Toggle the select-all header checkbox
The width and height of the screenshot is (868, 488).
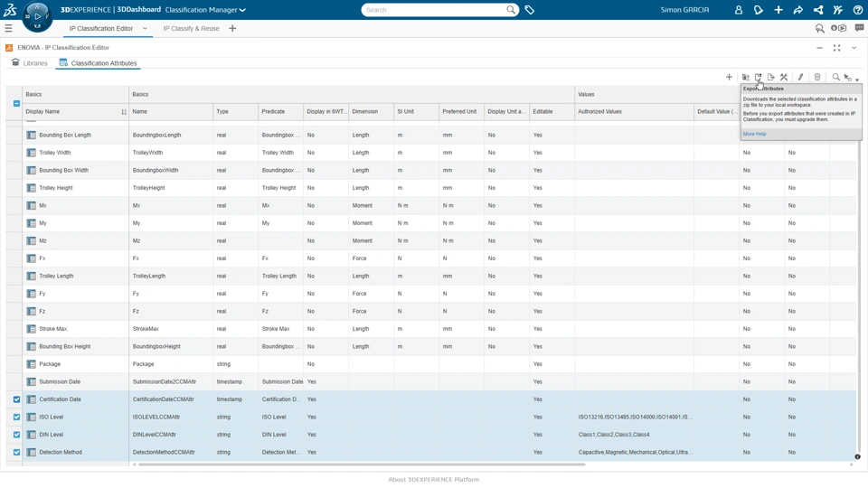[x=16, y=103]
